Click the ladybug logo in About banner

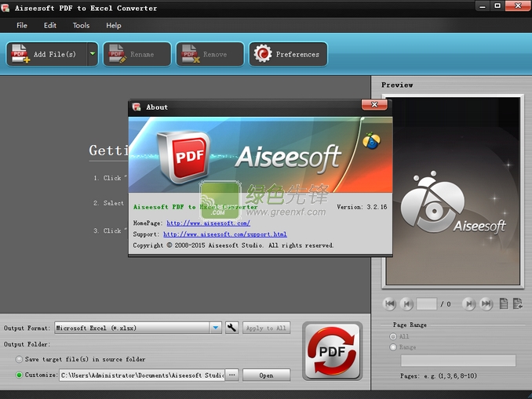371,141
